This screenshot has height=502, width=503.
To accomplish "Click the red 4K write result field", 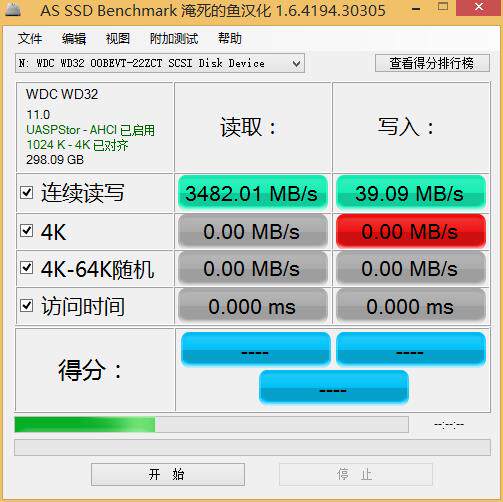I will 410,231.
